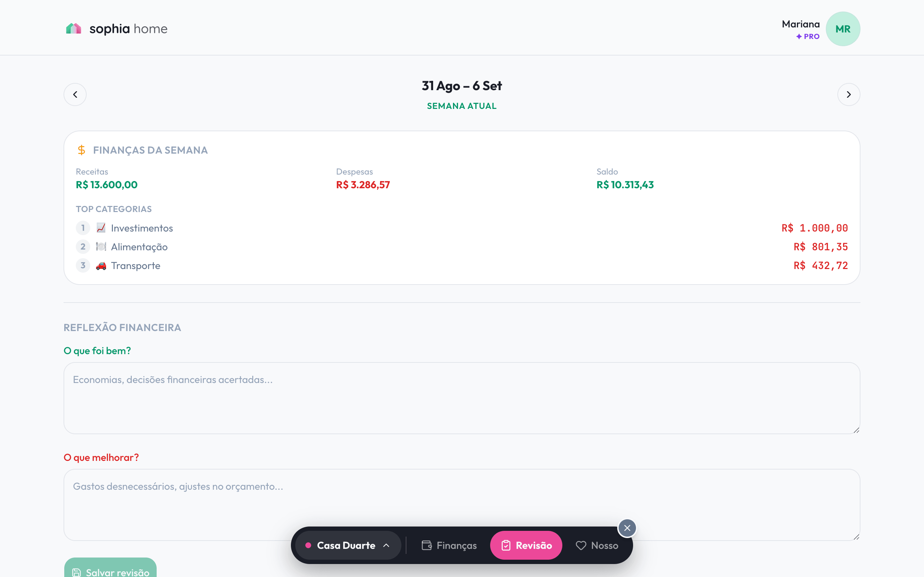Click the clipboard icon in Revisão
The height and width of the screenshot is (577, 924).
point(506,545)
